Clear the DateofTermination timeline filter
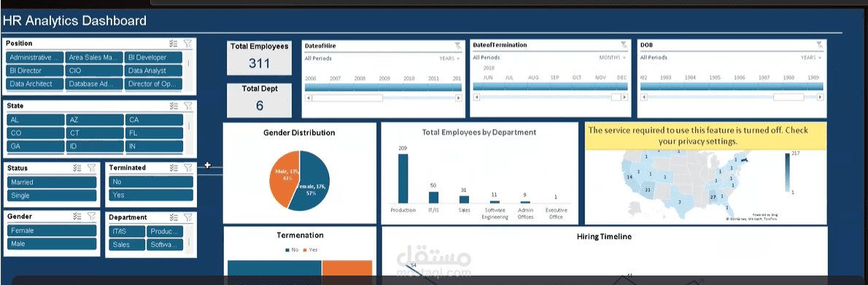Screen dimensions: 868x285 pos(624,44)
